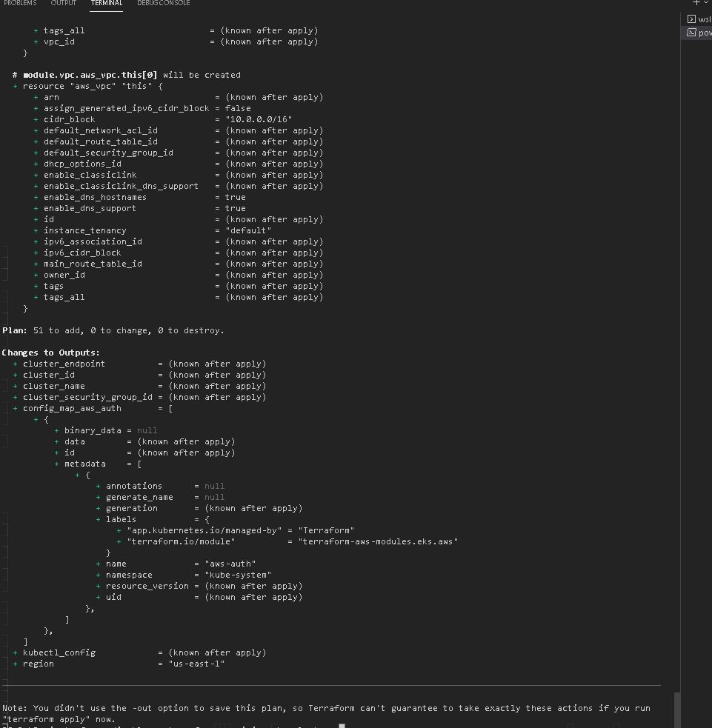Select the wsl terminal session entry
The image size is (712, 728).
tap(700, 19)
